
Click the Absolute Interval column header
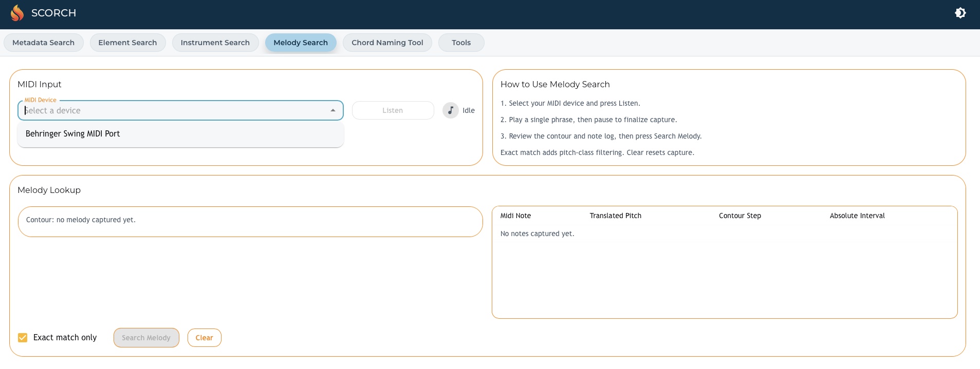pyautogui.click(x=857, y=216)
